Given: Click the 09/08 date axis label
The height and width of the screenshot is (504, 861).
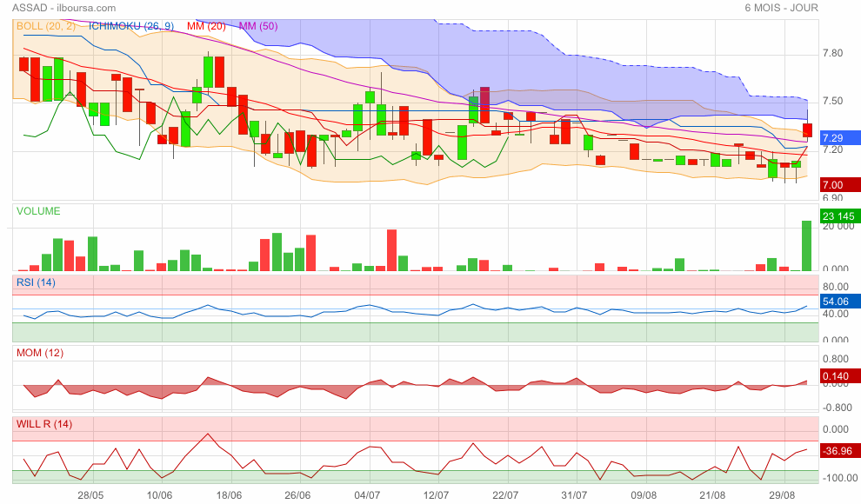Looking at the screenshot, I should [644, 495].
